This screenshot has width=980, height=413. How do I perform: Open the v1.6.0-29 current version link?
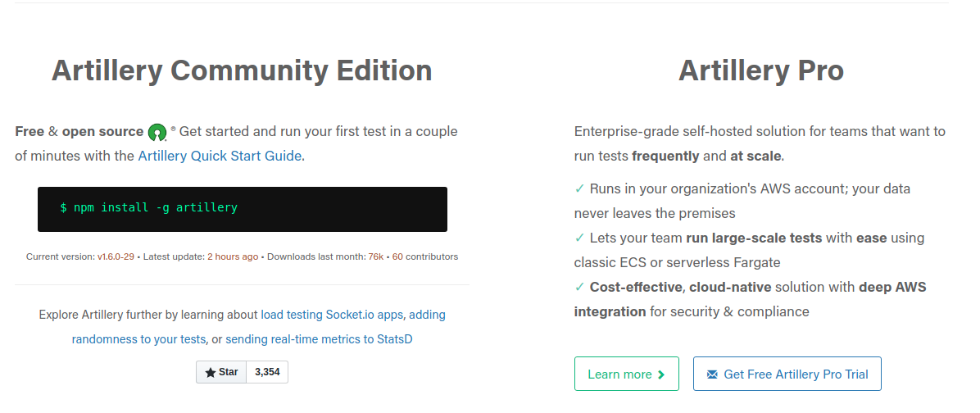click(116, 256)
